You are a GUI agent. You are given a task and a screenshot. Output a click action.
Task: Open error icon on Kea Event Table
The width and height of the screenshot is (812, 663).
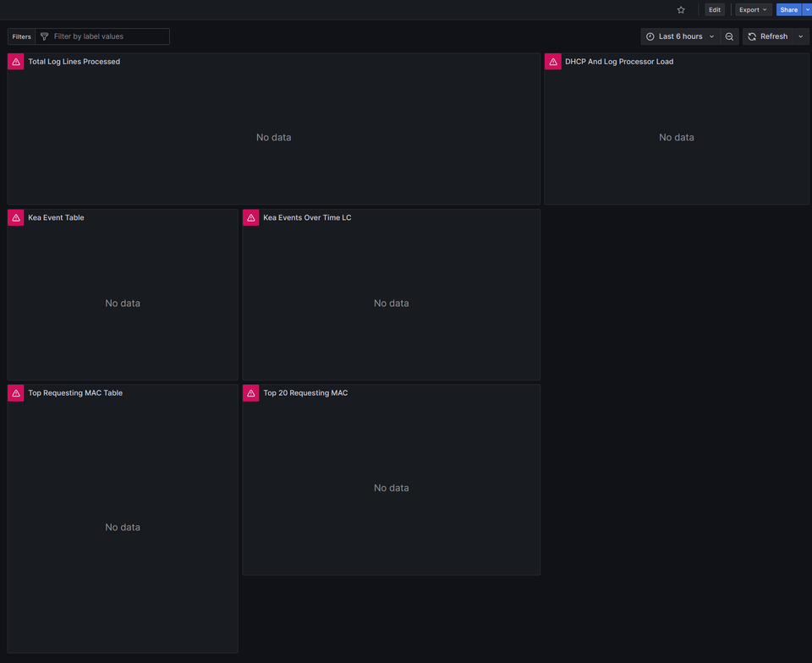[x=16, y=218]
